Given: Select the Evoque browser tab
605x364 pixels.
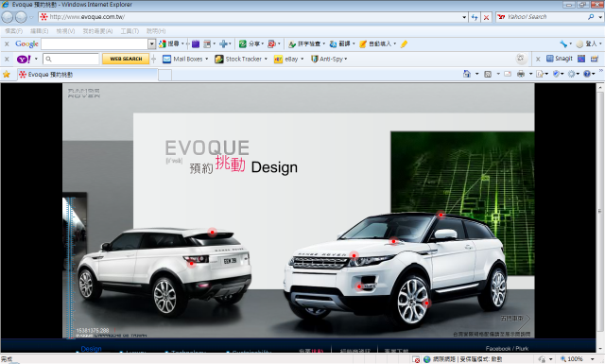Looking at the screenshot, I should click(x=87, y=75).
